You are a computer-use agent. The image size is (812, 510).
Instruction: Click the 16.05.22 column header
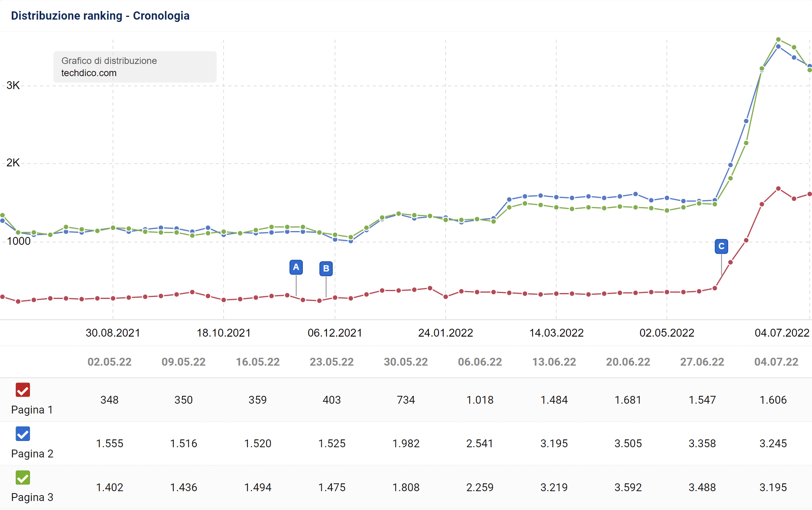tap(258, 362)
